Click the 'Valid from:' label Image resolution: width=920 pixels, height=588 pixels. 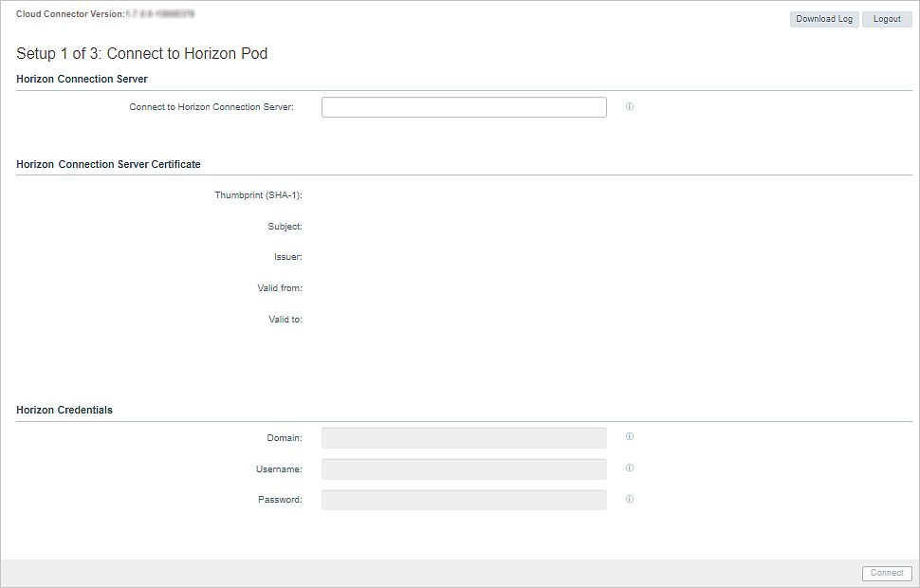(x=280, y=288)
